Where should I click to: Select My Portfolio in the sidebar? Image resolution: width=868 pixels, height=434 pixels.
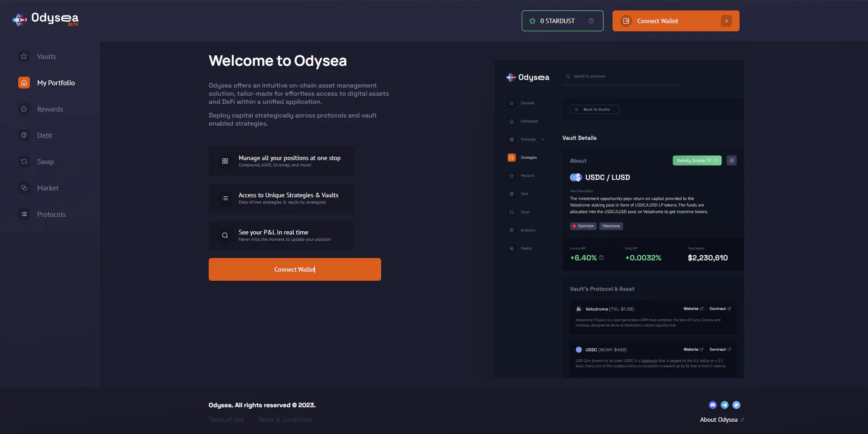[x=56, y=83]
